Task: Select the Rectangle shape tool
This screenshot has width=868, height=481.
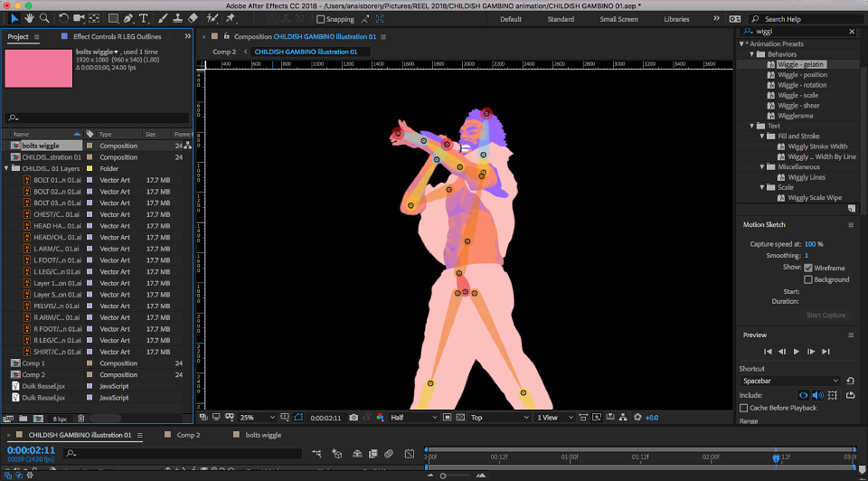Action: tap(114, 19)
